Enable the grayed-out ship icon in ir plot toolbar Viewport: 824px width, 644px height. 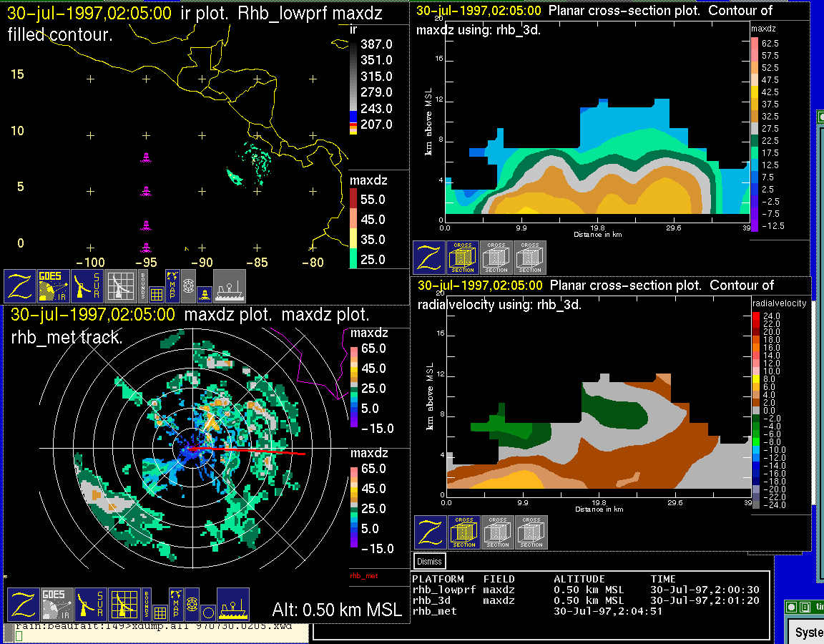230,286
